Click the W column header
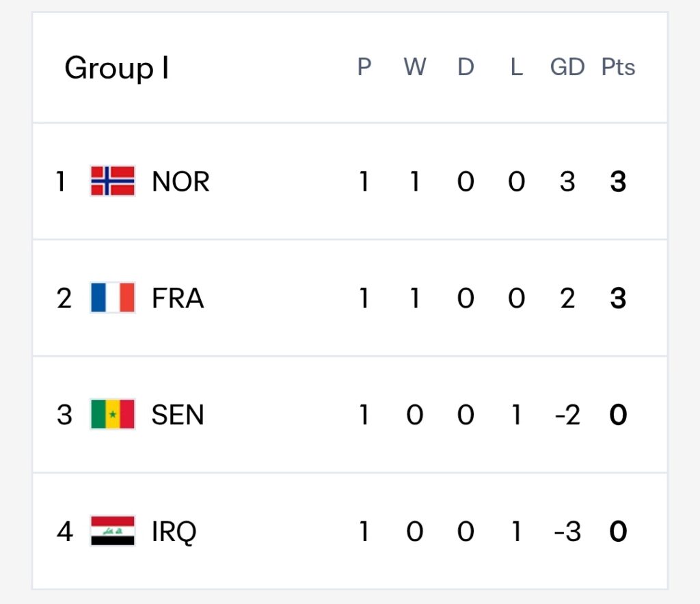 [415, 68]
